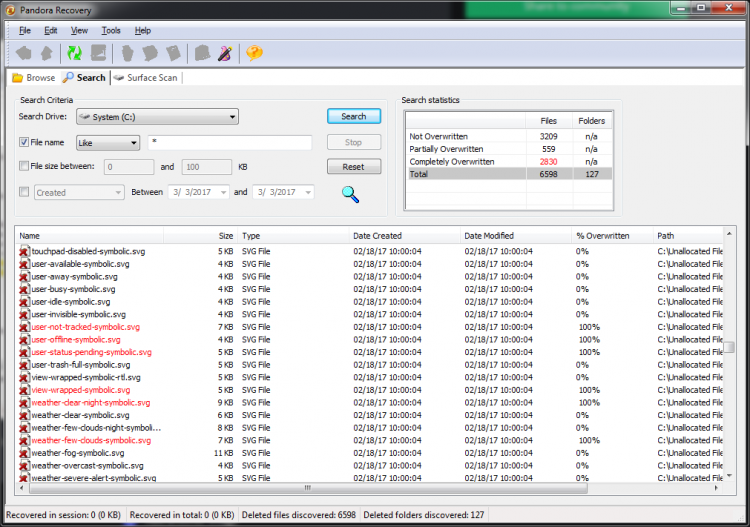Launch the Wizard with the magic wand icon
750x527 pixels.
(x=225, y=53)
